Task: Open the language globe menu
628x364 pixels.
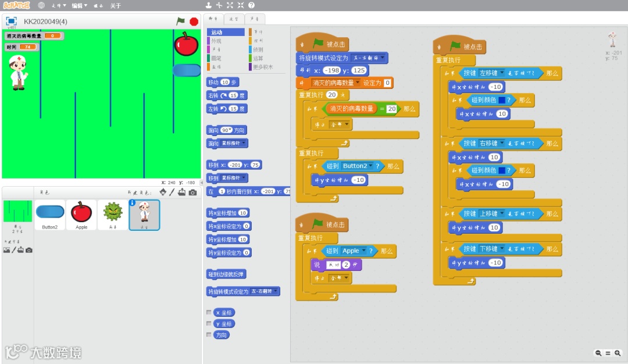Action: coord(41,5)
